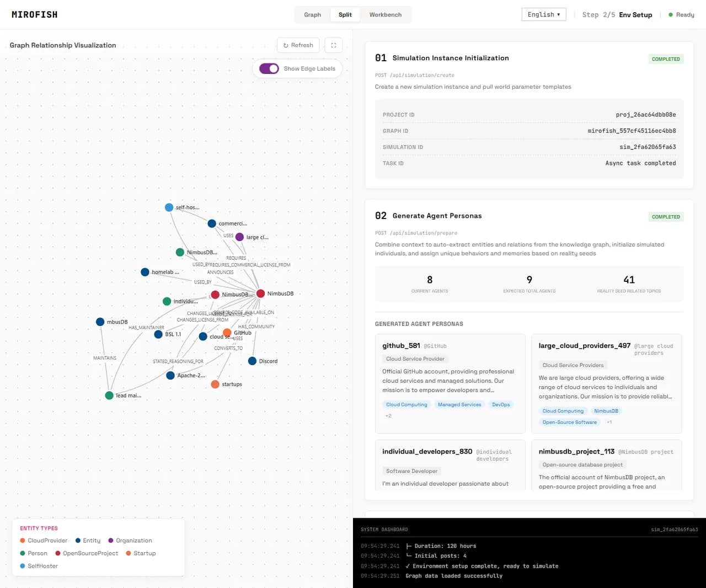This screenshot has height=588, width=706.
Task: Open the English language dropdown
Action: pos(544,14)
